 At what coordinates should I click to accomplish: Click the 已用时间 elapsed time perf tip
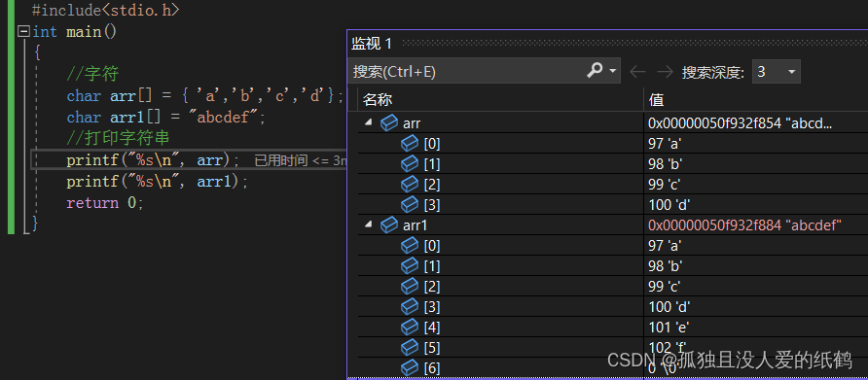pyautogui.click(x=301, y=161)
